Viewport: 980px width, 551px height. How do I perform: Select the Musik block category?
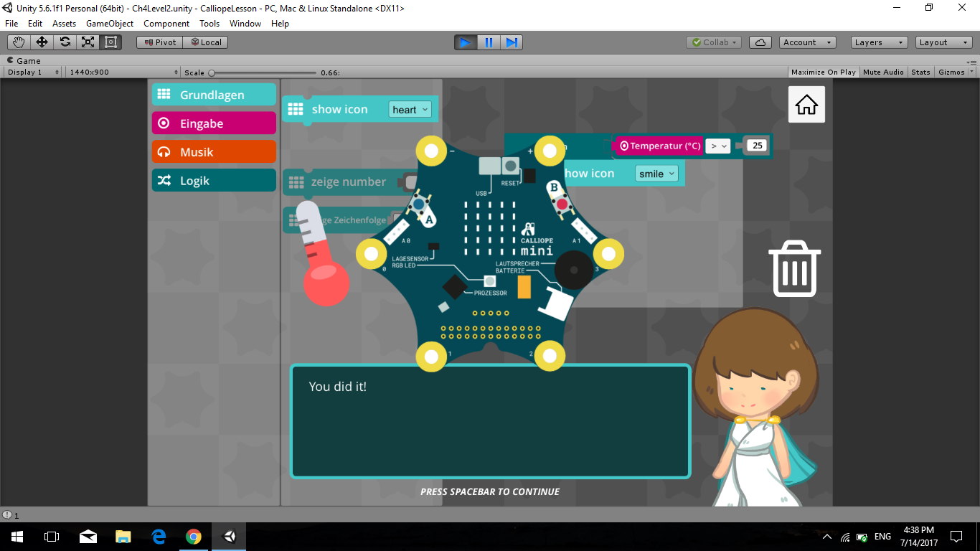pyautogui.click(x=214, y=152)
